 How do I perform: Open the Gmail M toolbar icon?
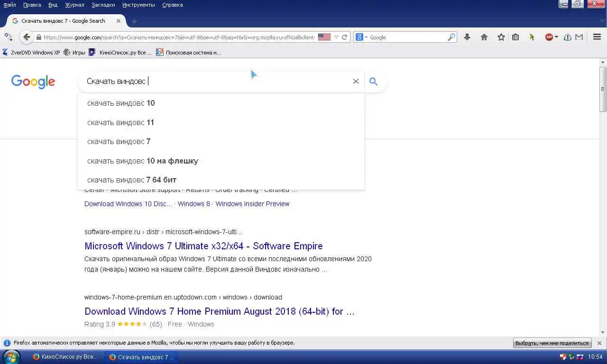coord(579,37)
